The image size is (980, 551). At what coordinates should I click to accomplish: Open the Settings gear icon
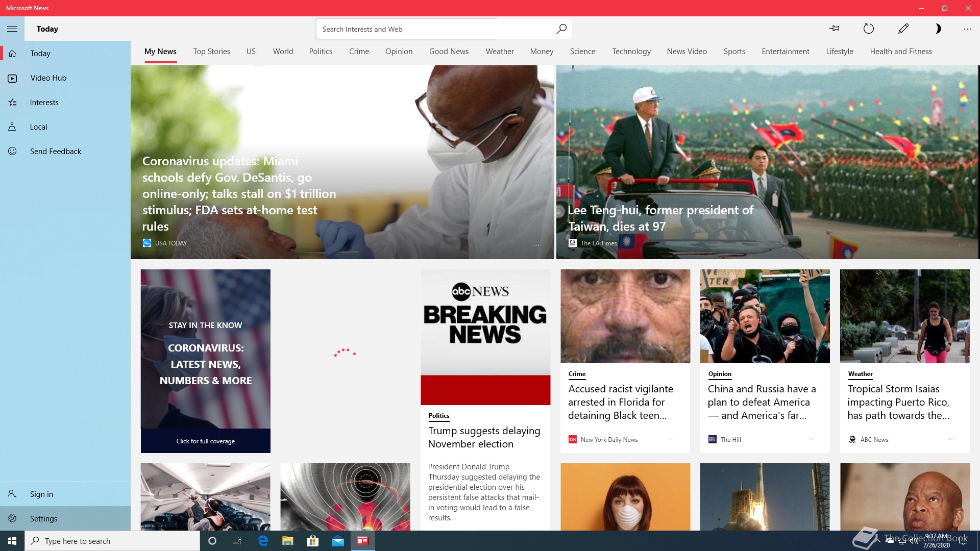pyautogui.click(x=12, y=518)
